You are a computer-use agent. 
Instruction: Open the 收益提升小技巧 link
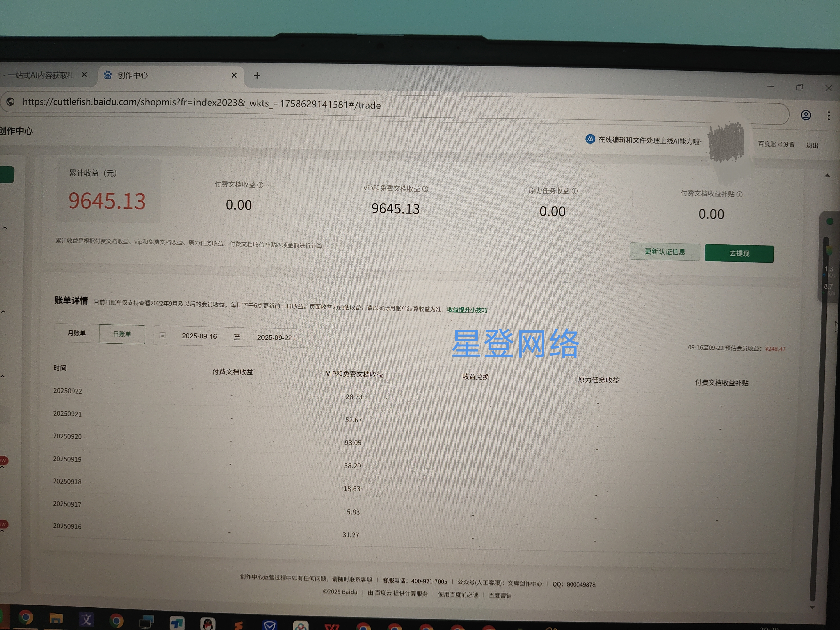(x=467, y=310)
